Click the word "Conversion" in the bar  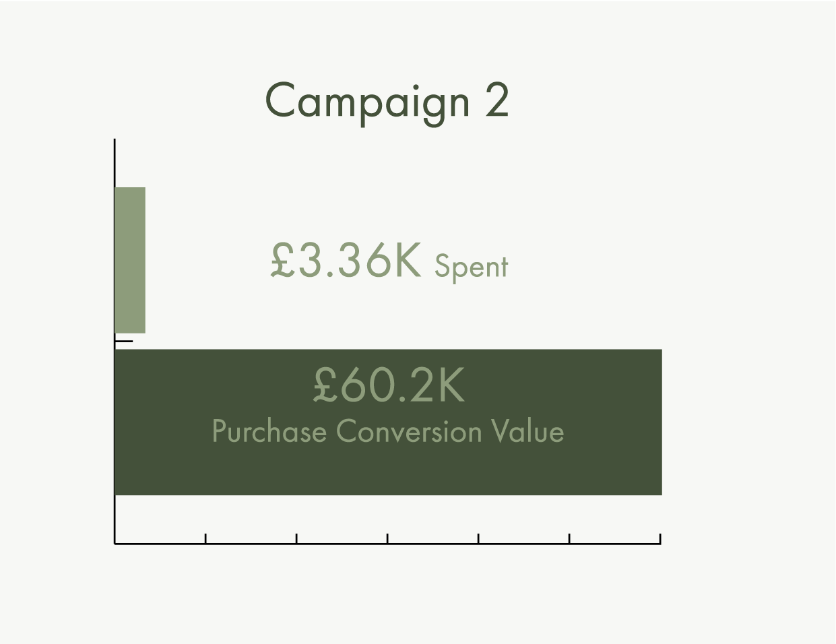pos(409,432)
